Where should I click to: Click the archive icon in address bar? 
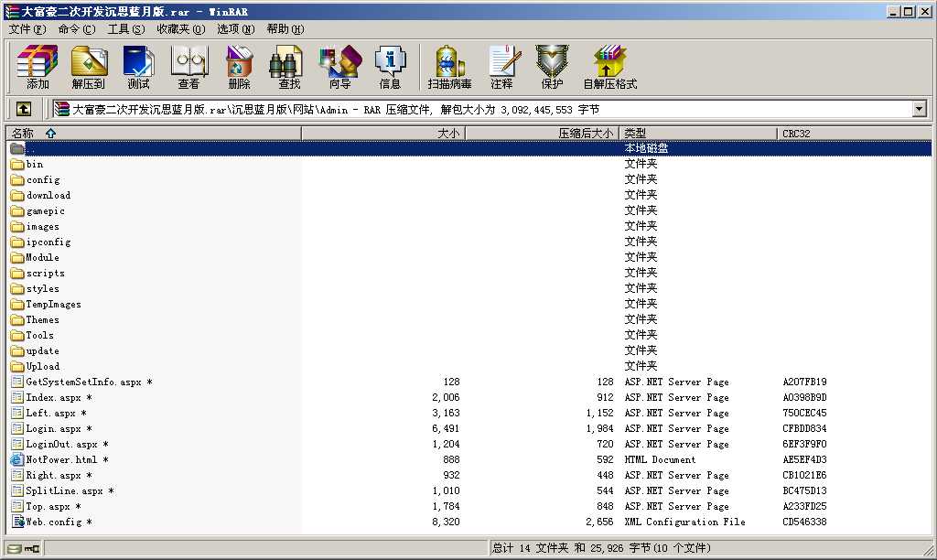click(61, 109)
